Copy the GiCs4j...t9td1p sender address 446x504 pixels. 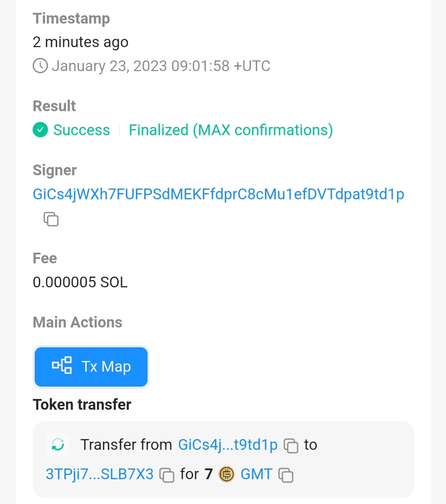tap(291, 446)
